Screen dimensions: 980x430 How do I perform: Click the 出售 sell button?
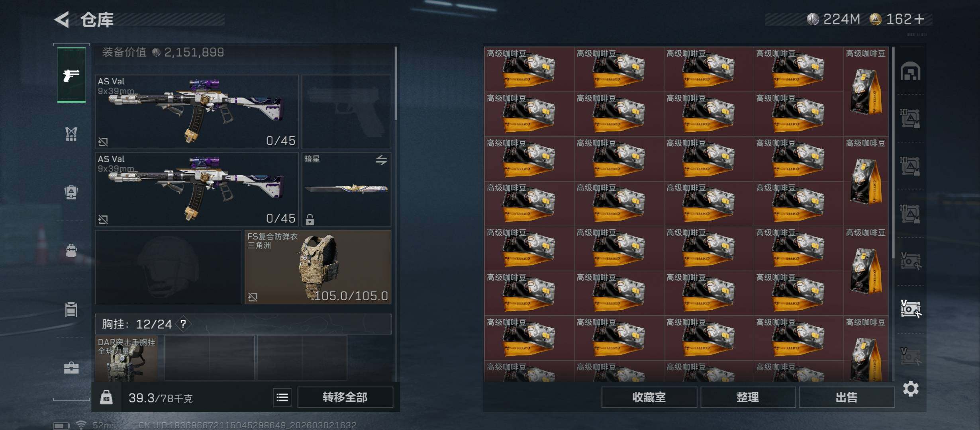[x=847, y=397]
